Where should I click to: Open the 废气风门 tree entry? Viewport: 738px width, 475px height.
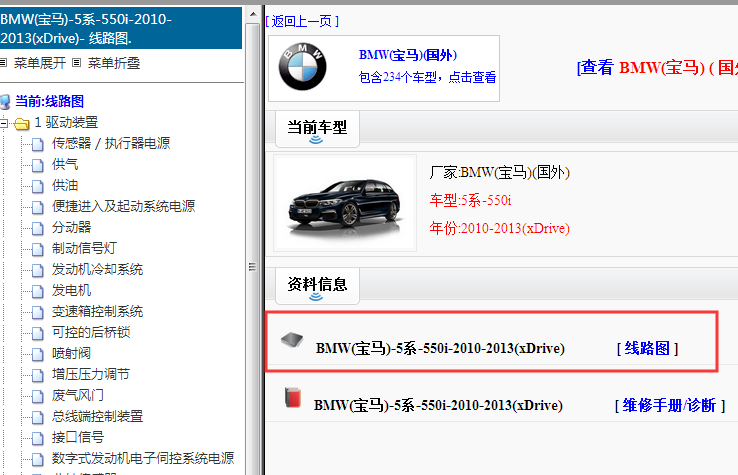(77, 395)
